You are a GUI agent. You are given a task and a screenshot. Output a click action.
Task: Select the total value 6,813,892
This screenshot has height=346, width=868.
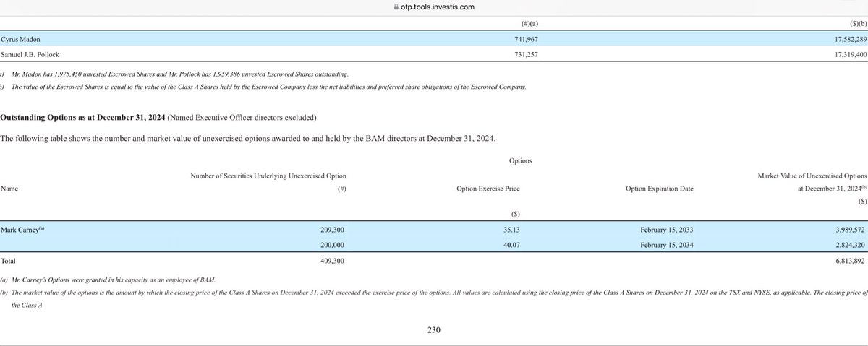pyautogui.click(x=851, y=260)
